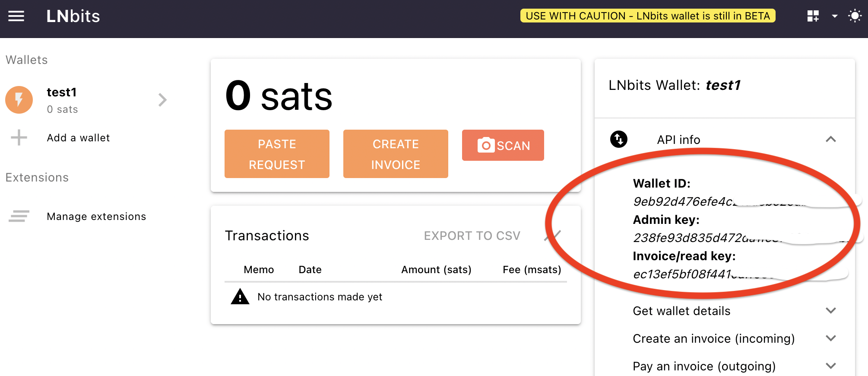Screen dimensions: 868x376
Task: Click the black transfer arrows API icon
Action: [x=618, y=140]
